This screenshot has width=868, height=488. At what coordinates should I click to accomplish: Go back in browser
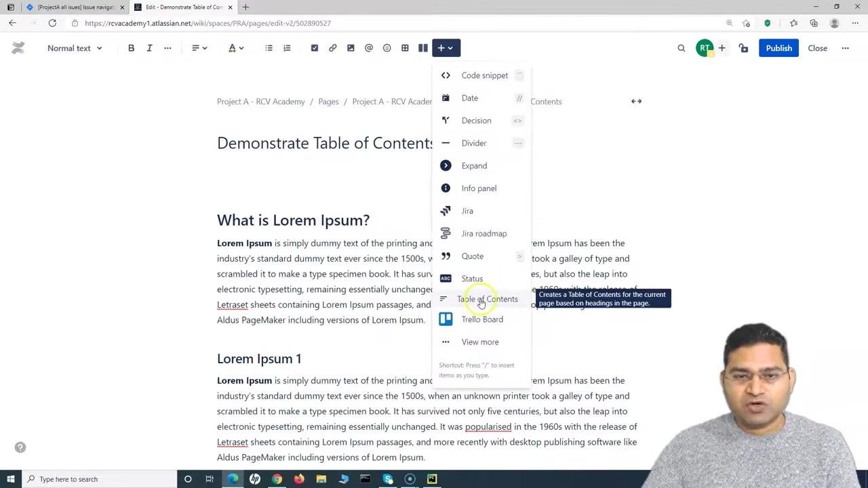coord(12,23)
